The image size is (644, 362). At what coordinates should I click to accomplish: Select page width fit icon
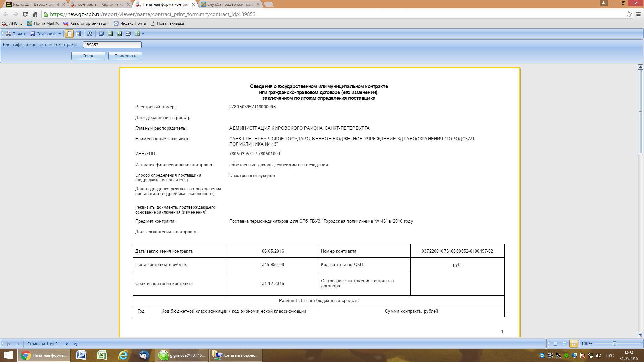(x=128, y=34)
